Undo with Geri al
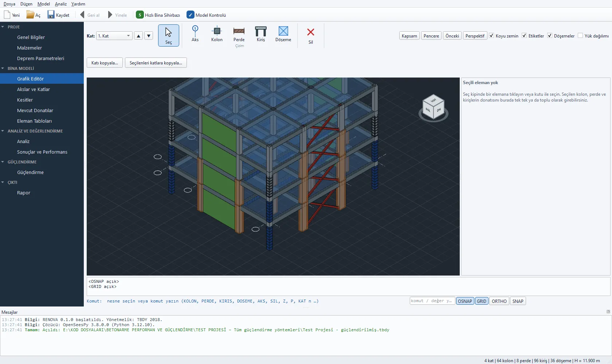The width and height of the screenshot is (612, 364). tap(90, 15)
